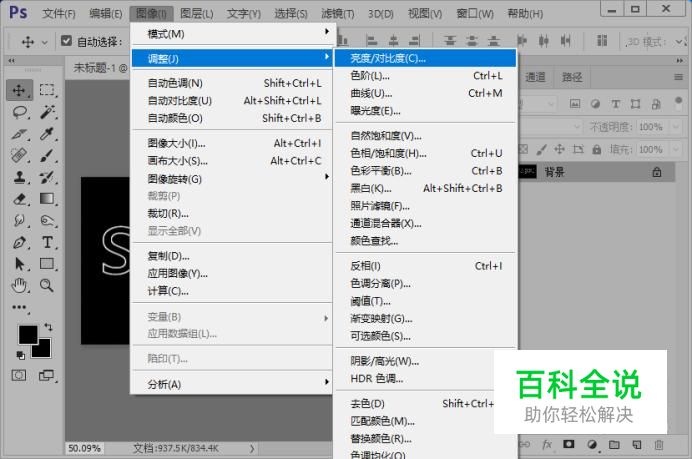Image resolution: width=692 pixels, height=459 pixels.
Task: Open the extra tools ellipsis button
Action: (x=19, y=307)
